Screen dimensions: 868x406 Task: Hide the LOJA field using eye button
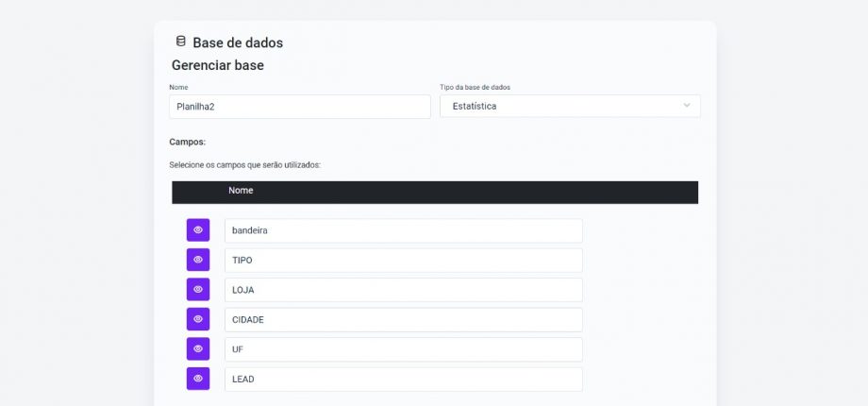coord(198,290)
